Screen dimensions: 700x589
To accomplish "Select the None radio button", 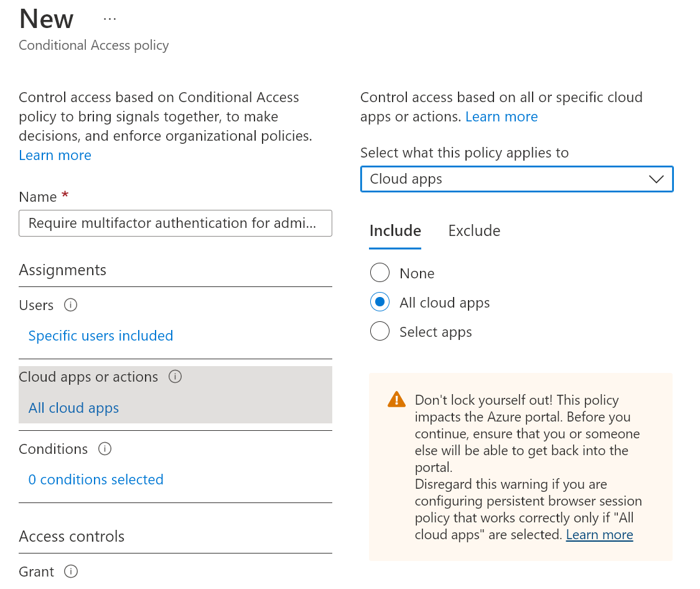I will coord(380,273).
